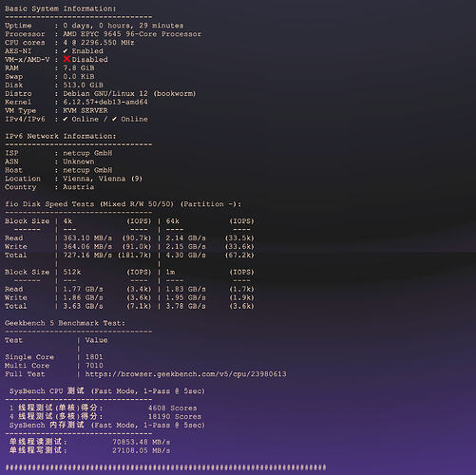Click the Disk value '513.0 GiB'
The width and height of the screenshot is (476, 475).
pyautogui.click(x=83, y=85)
